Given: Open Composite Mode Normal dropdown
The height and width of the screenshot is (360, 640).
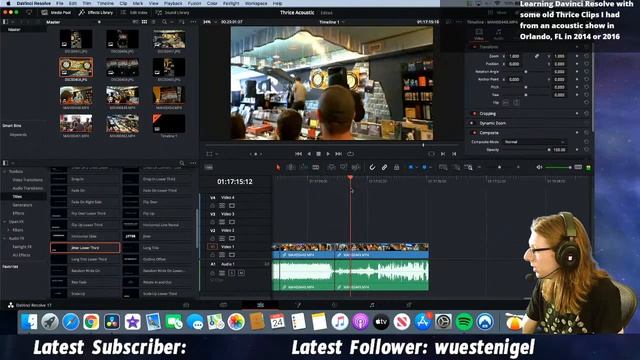Looking at the screenshot, I should [534, 142].
